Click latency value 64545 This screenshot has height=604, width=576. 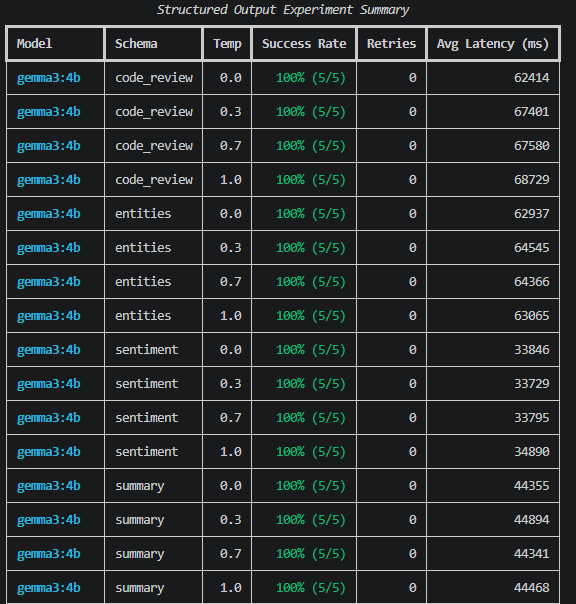pyautogui.click(x=531, y=247)
